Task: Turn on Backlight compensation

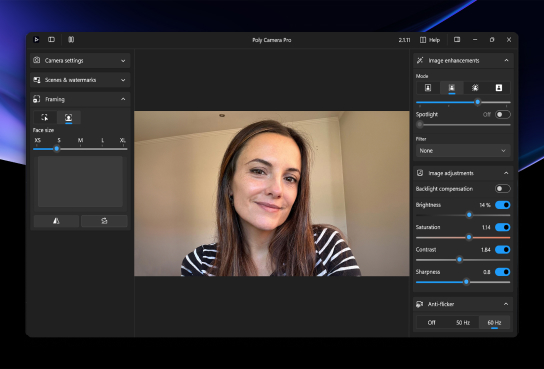Action: point(502,189)
